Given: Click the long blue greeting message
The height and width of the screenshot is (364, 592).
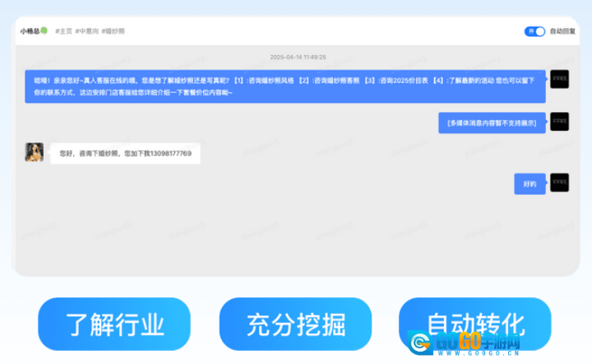Looking at the screenshot, I should 284,86.
